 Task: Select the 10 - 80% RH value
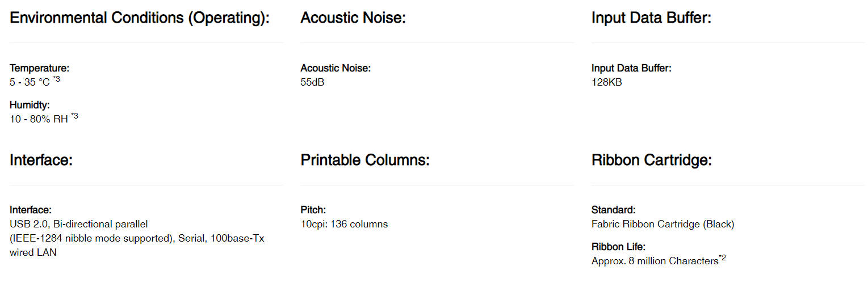point(39,119)
